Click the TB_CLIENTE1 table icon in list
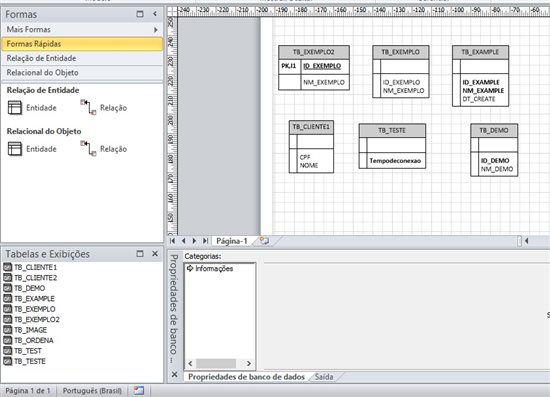Viewport: 550px width, 397px height. [7, 267]
